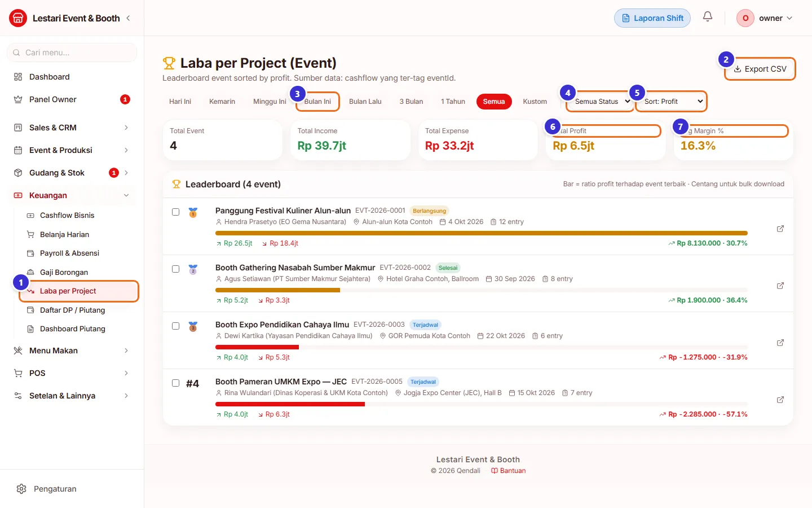
Task: Open the Sort: Profit dropdown
Action: pos(672,102)
